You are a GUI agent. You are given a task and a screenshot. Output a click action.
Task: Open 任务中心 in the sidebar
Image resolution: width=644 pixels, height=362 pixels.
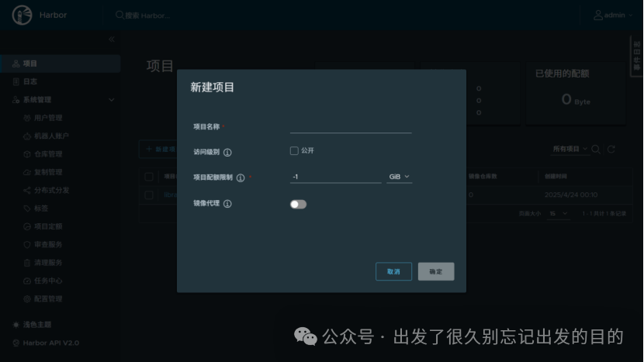coord(48,281)
